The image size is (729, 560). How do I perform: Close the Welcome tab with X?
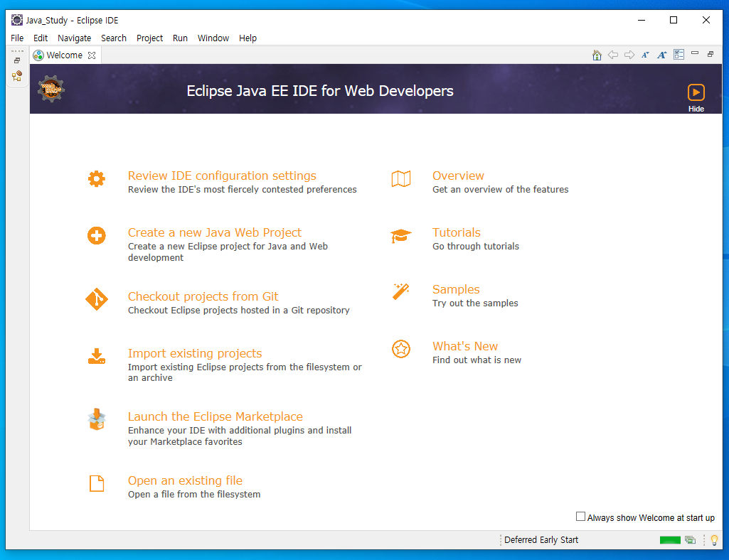click(92, 55)
